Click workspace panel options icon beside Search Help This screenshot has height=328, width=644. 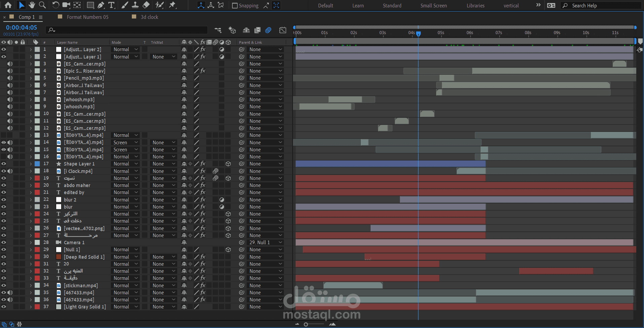(x=551, y=5)
